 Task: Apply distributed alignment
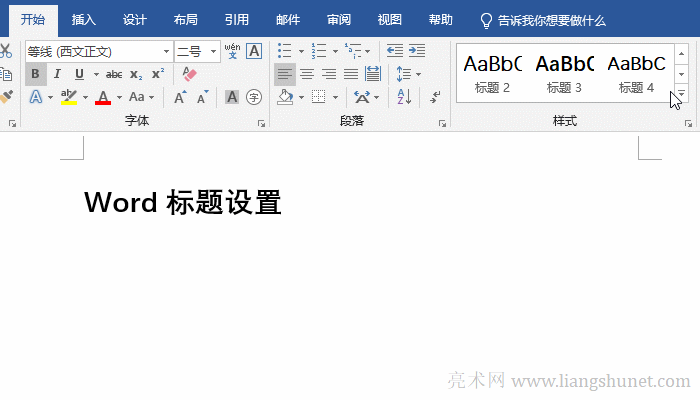[x=373, y=74]
